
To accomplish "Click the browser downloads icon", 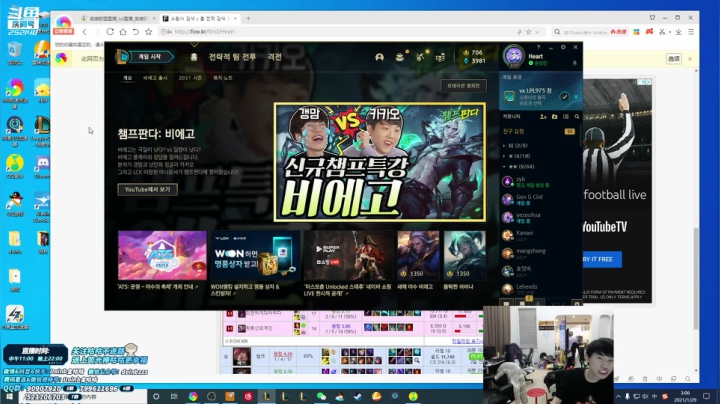I will point(678,32).
